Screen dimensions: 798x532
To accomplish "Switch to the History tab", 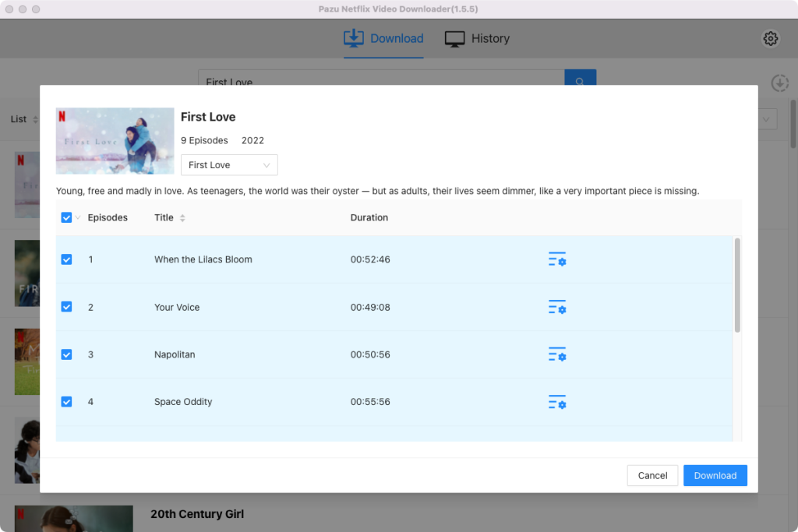I will 478,39.
